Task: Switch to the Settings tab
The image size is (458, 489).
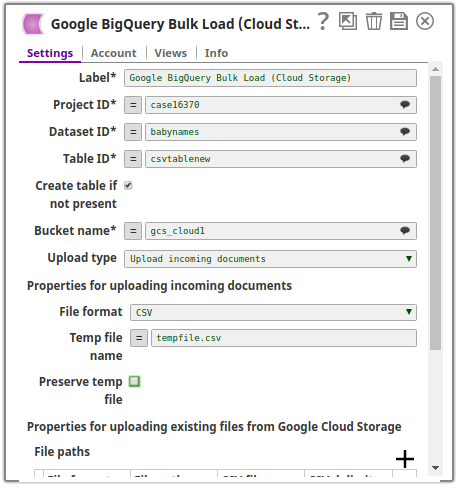Action: click(x=50, y=53)
